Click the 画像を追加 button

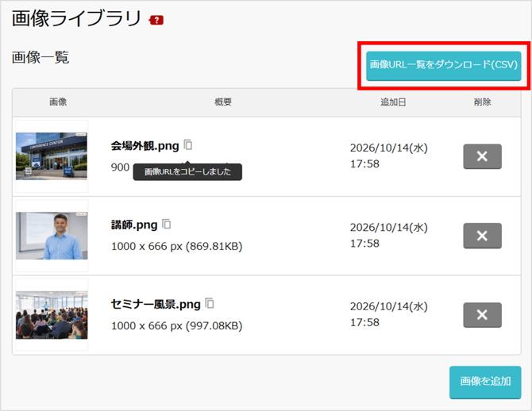click(485, 382)
